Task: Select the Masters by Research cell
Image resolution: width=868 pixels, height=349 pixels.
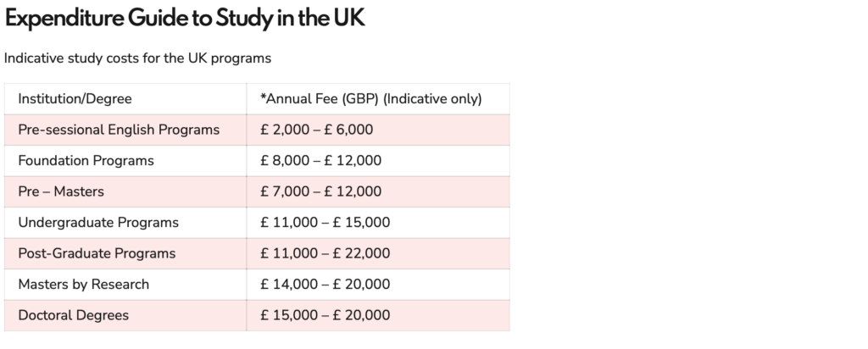Action: tap(84, 285)
